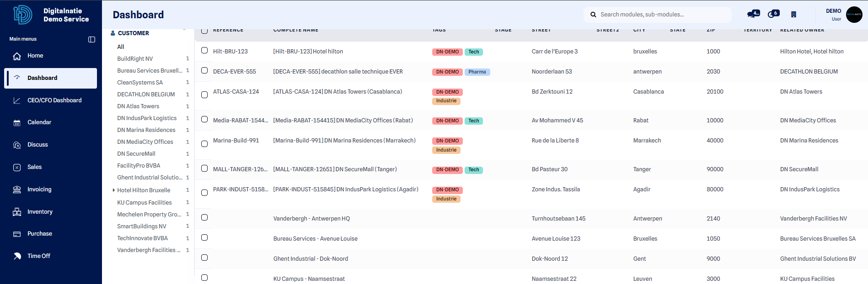The height and width of the screenshot is (284, 868).
Task: Click the search magnifier icon
Action: (593, 15)
